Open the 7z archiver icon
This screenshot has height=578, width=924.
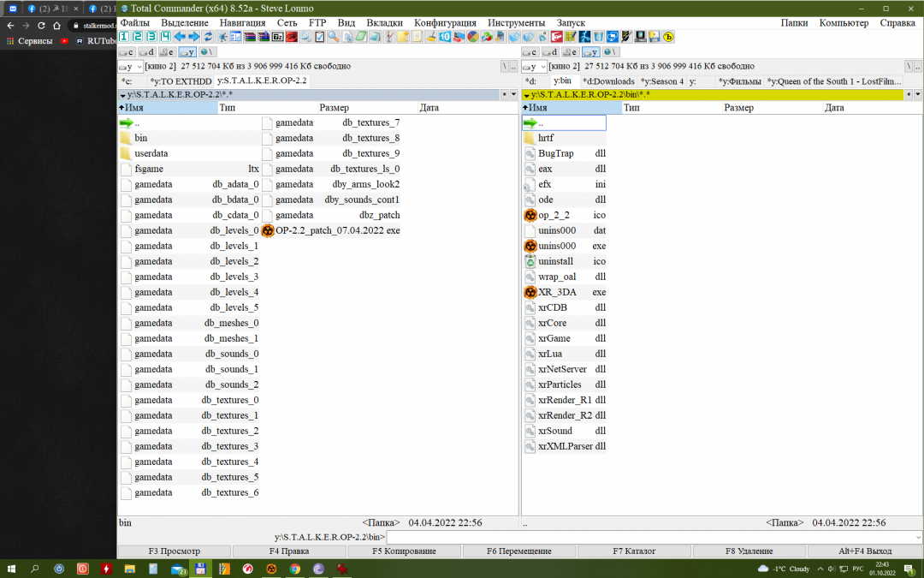(277, 37)
